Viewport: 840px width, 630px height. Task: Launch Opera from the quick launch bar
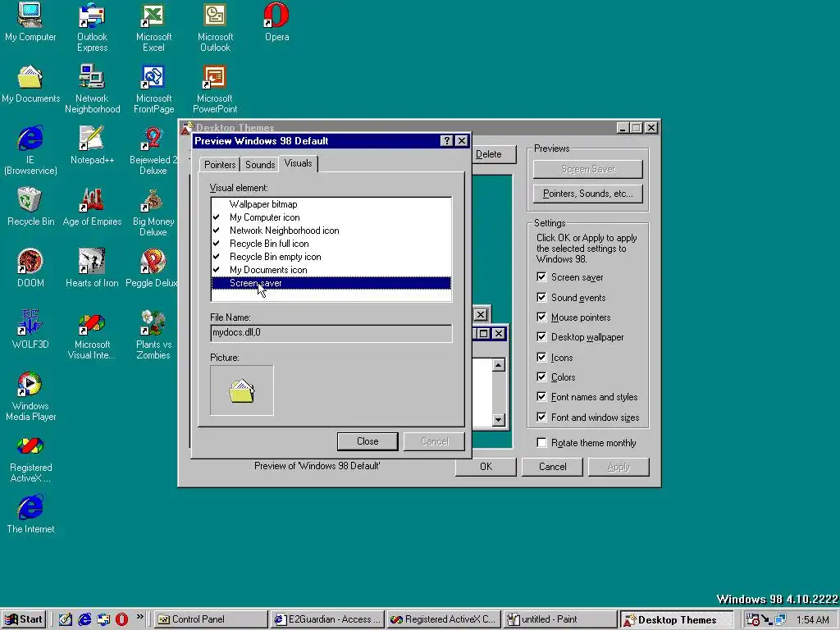(x=122, y=619)
